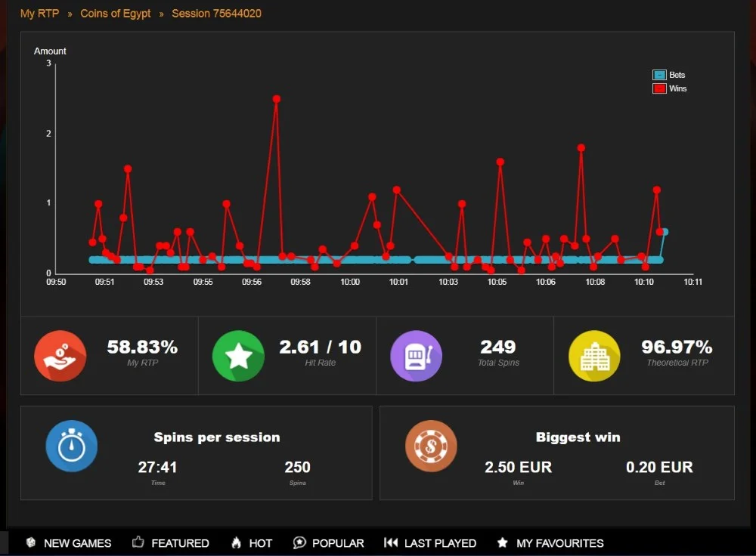Image resolution: width=756 pixels, height=556 pixels.
Task: Click the Session 75644020 breadcrumb
Action: [x=216, y=14]
